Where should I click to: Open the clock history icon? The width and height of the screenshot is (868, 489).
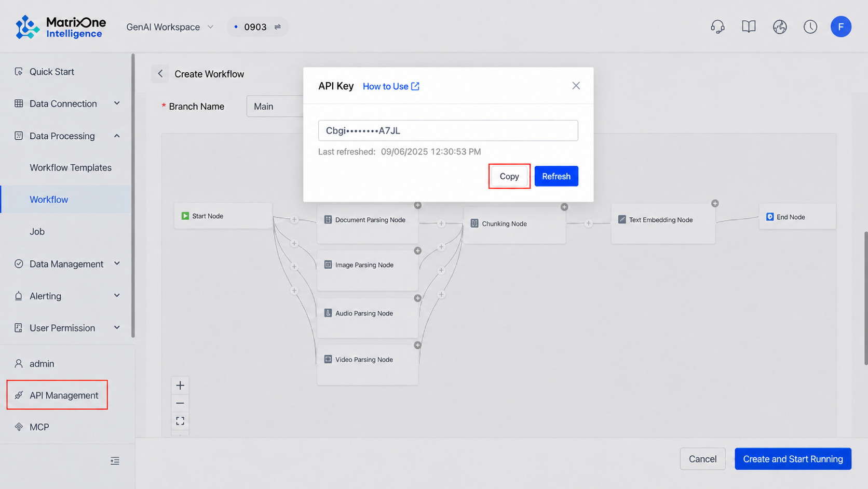(x=810, y=27)
